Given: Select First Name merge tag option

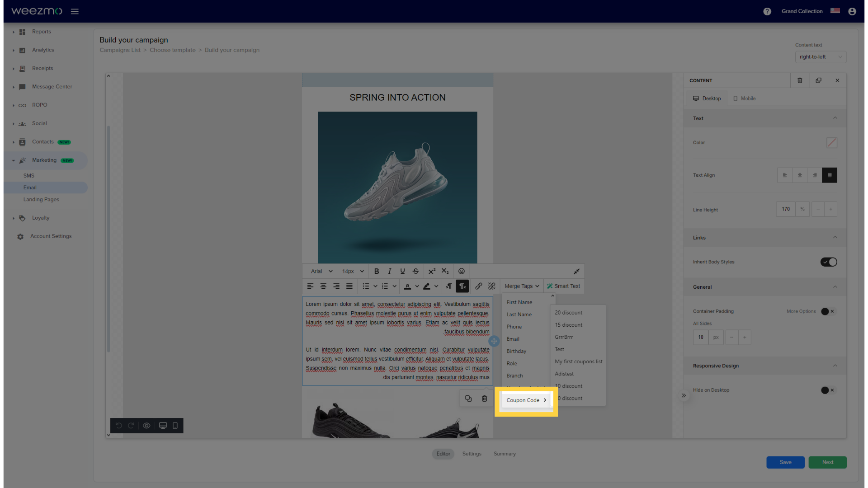Looking at the screenshot, I should (519, 302).
